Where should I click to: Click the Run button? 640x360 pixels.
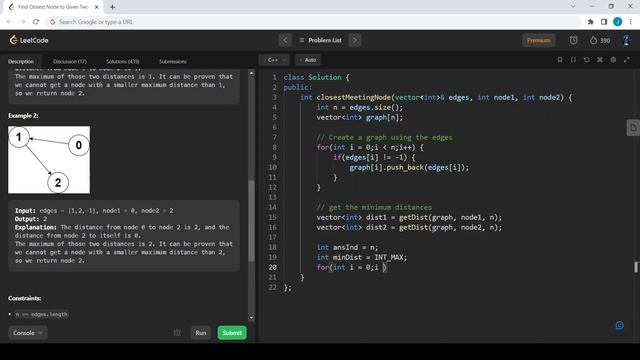pos(200,333)
